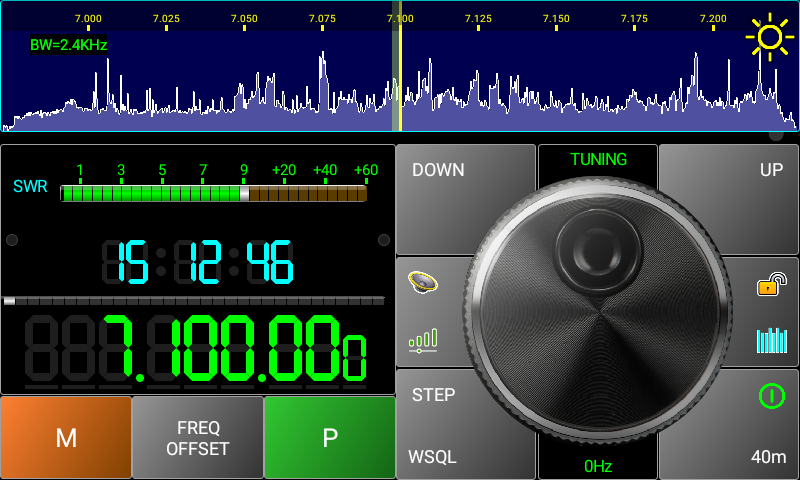Open the STEP size selector
Image resolution: width=800 pixels, height=480 pixels.
click(434, 395)
